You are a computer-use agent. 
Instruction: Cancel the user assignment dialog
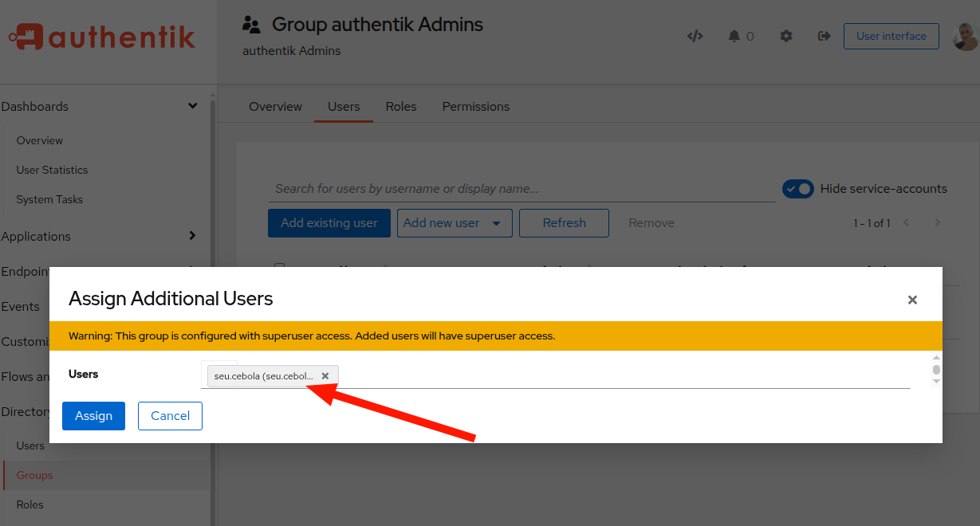click(x=170, y=415)
